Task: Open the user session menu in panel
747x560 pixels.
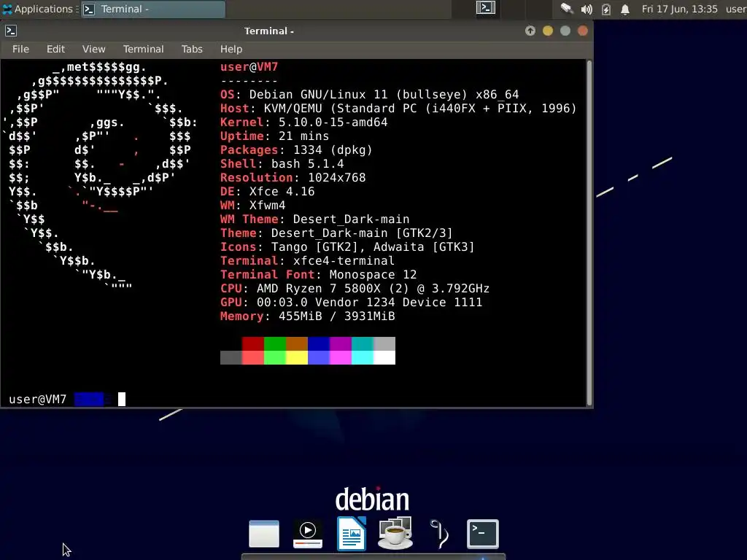Action: (736, 9)
